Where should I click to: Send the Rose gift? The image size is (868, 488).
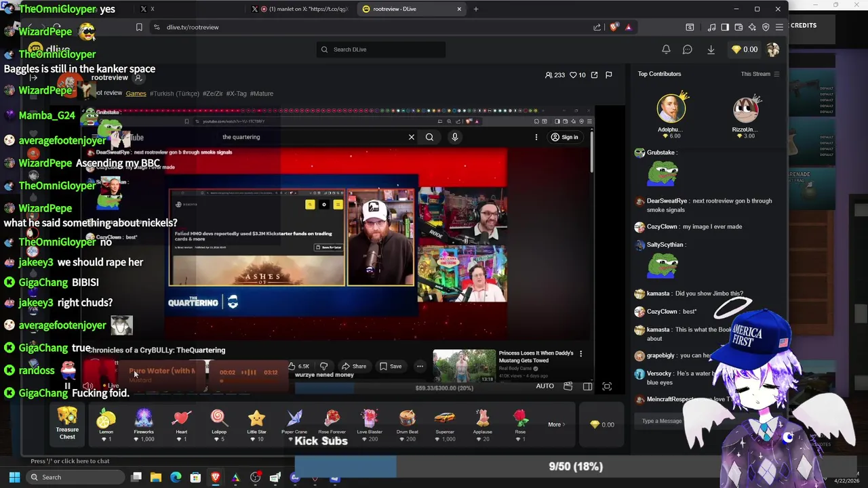pos(520,426)
